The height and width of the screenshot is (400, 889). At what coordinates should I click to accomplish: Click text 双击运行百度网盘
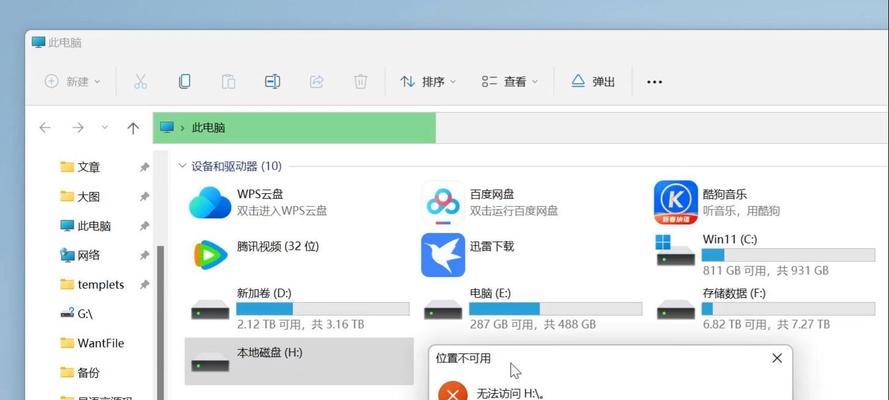(514, 211)
